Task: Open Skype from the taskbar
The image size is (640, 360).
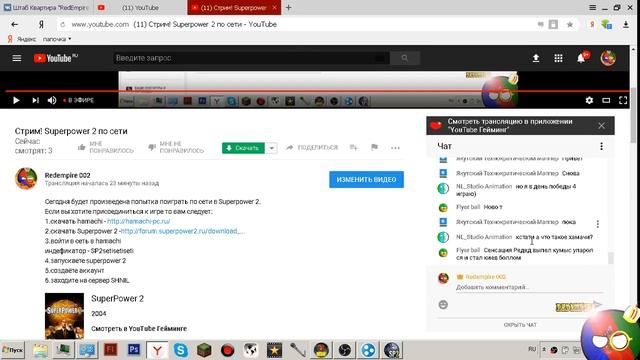Action: point(180,350)
